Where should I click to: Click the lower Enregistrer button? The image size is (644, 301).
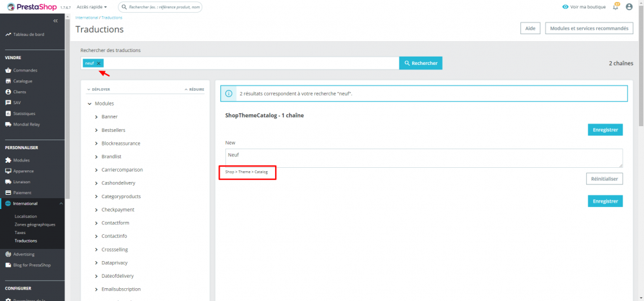point(605,201)
